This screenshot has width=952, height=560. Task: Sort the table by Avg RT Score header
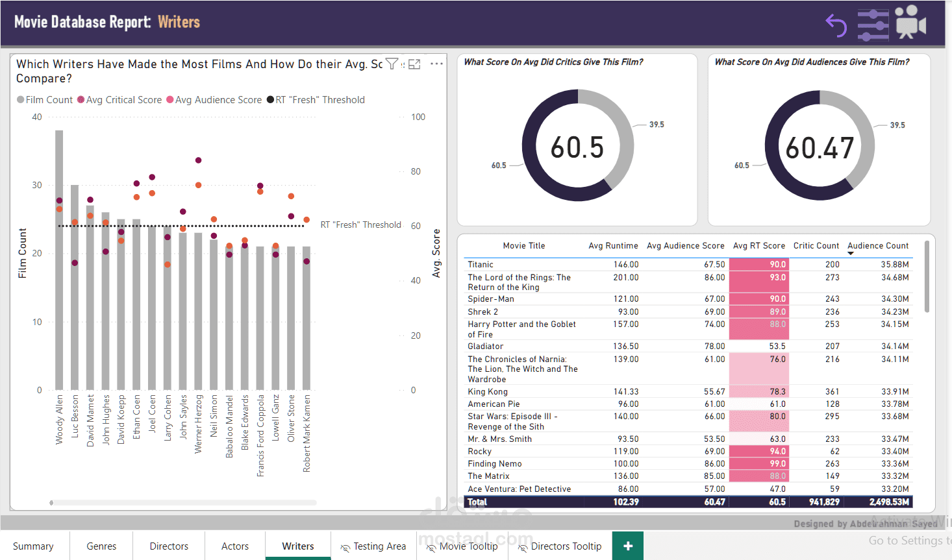tap(758, 246)
